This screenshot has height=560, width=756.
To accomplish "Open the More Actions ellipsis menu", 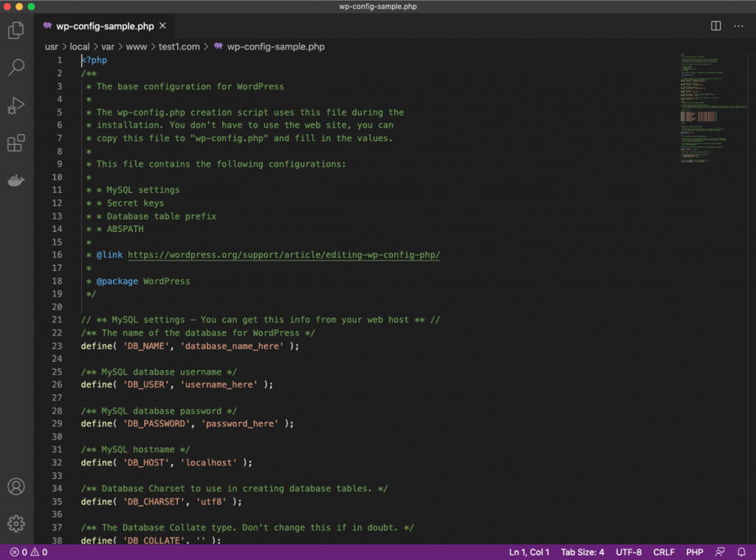I will (738, 26).
